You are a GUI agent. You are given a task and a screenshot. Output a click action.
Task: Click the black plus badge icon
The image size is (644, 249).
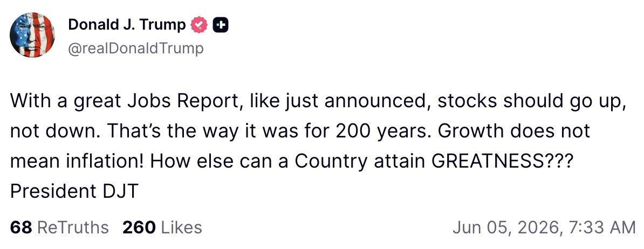click(221, 26)
